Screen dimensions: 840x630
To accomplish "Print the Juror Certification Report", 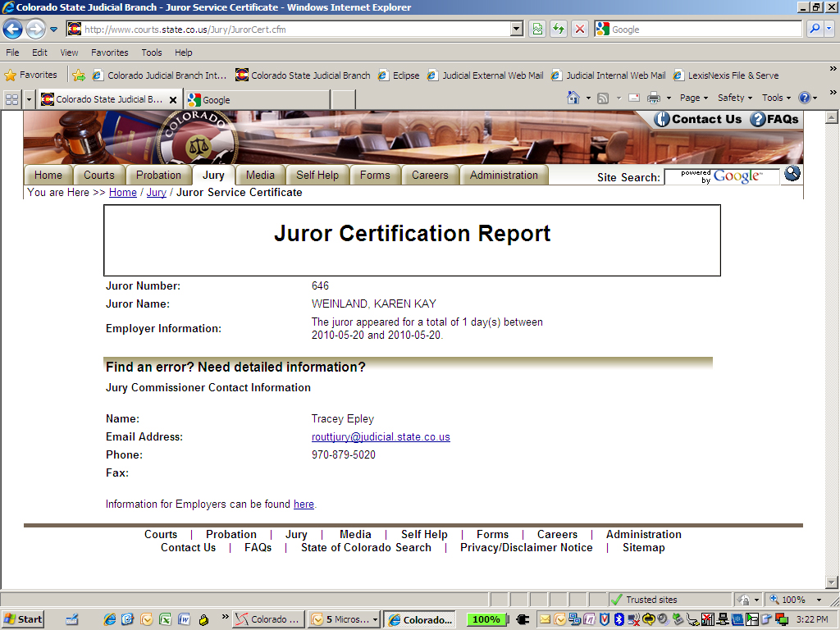I will [x=655, y=98].
